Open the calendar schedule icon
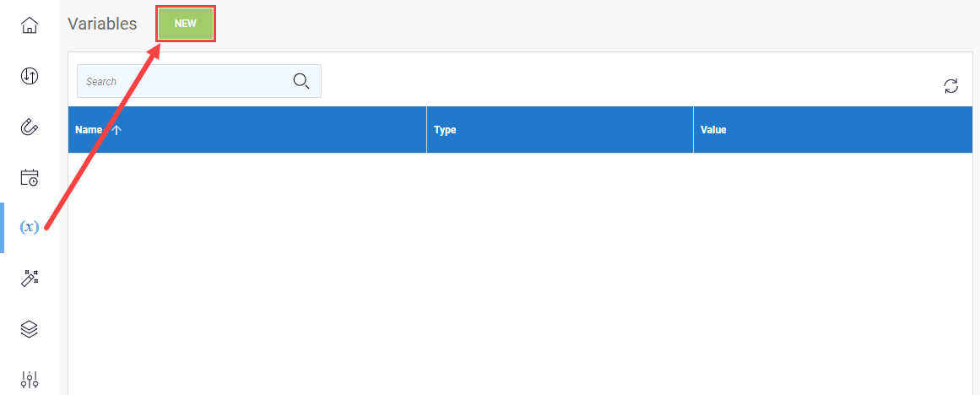The width and height of the screenshot is (980, 395). 30,177
